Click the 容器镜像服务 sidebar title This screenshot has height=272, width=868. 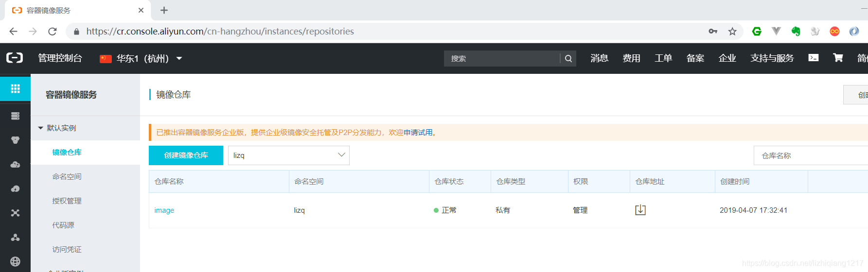point(71,95)
